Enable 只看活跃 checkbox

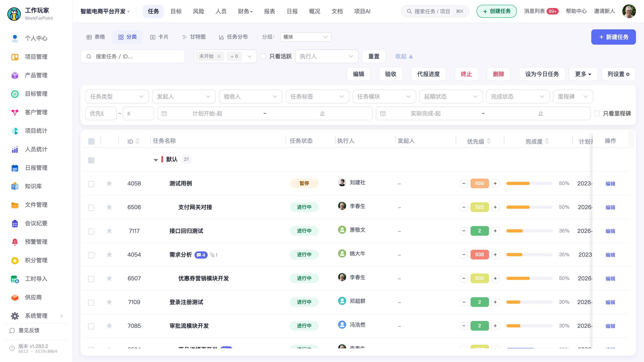coord(263,56)
